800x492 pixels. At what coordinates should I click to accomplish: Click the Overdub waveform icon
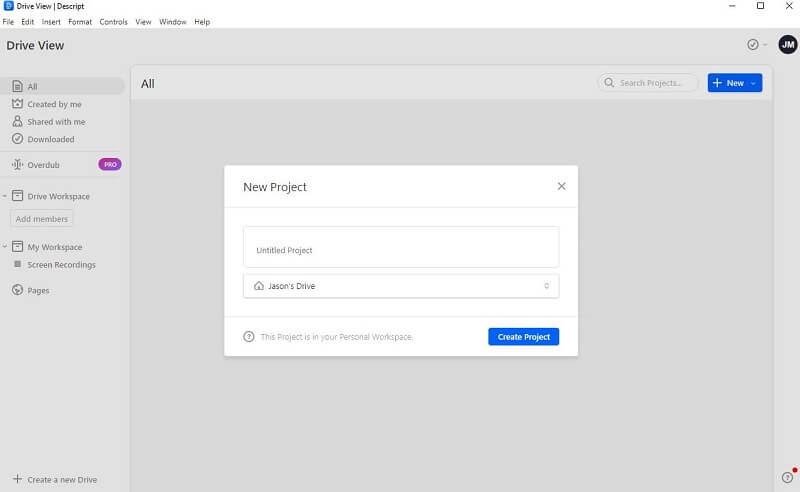coord(17,164)
